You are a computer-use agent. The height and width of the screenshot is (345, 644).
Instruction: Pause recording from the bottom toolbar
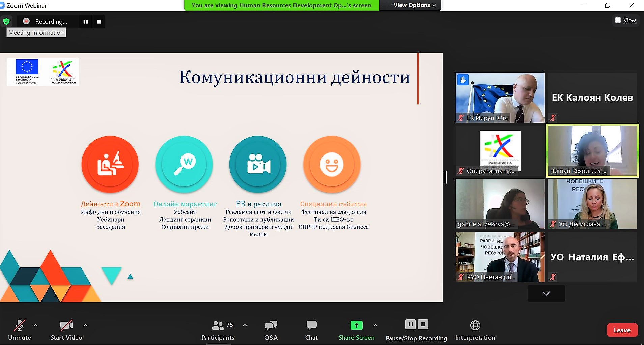(410, 324)
